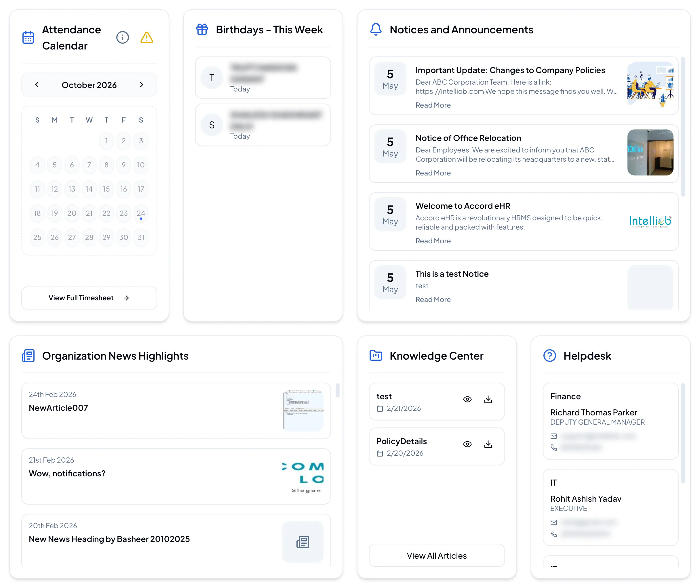
Task: Open the 'Wow, notifications?' news item
Action: pos(176,476)
